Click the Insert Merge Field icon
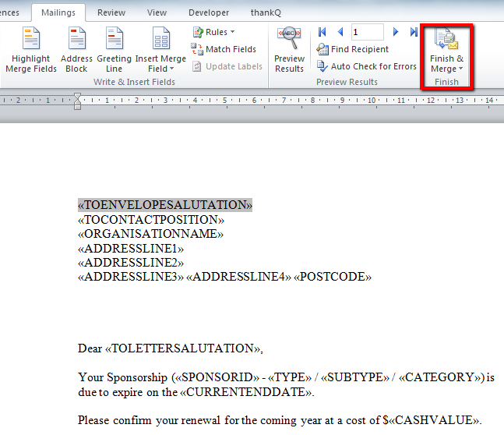Screen dimensions: 504x435 pyautogui.click(x=161, y=39)
